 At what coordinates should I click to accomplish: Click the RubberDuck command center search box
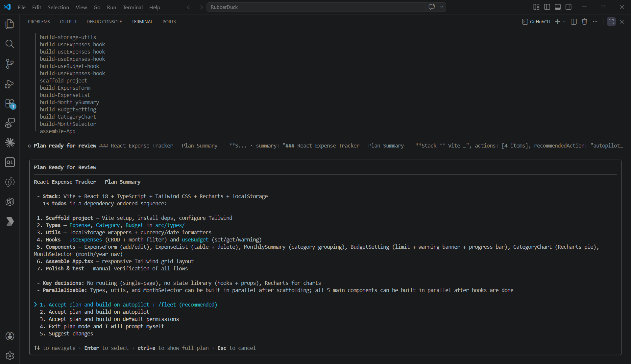[316, 7]
